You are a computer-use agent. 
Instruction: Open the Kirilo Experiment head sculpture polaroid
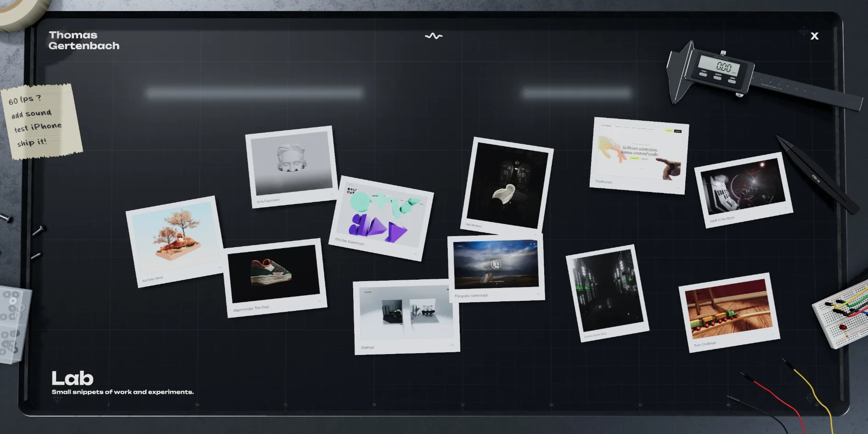pyautogui.click(x=292, y=166)
